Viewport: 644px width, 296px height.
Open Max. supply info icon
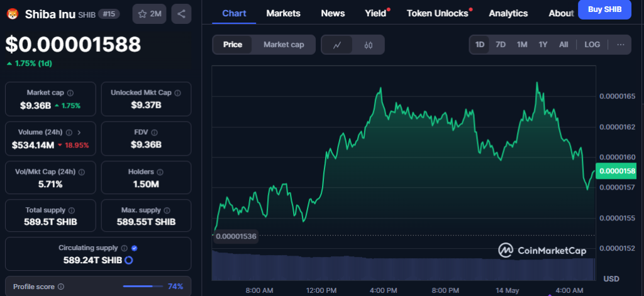(x=167, y=210)
